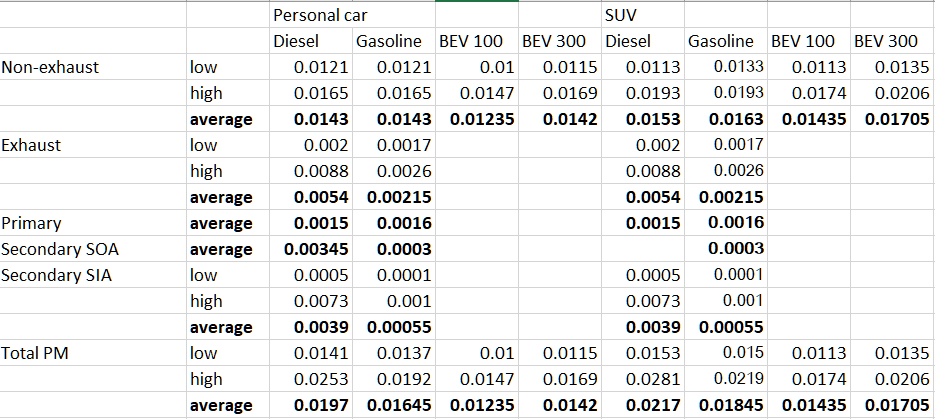
Task: Select the 'SUV' header cell
Action: [620, 15]
